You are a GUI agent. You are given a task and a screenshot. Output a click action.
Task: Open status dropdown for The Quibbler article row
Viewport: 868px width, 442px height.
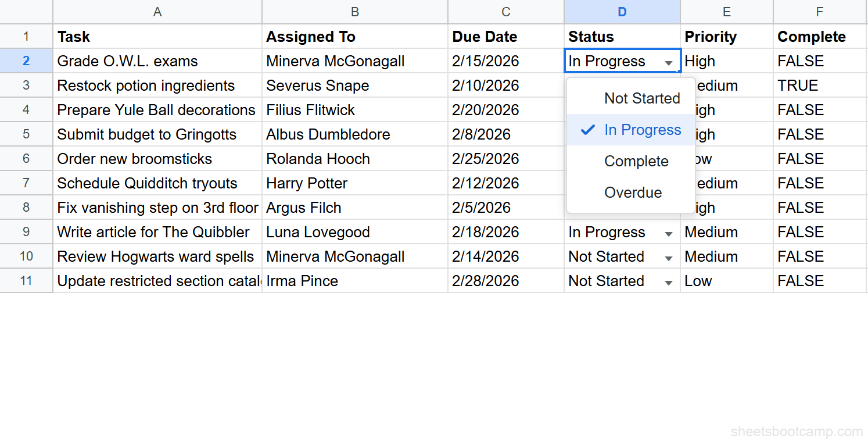coord(669,232)
